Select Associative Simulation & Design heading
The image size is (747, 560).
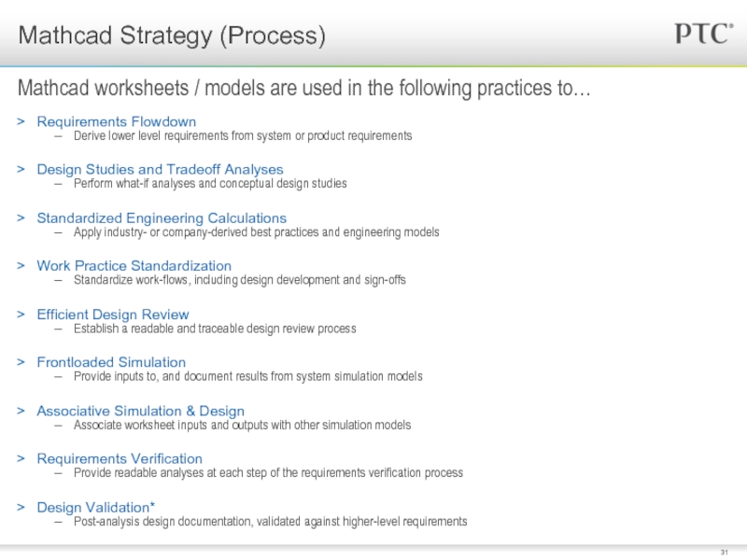[141, 411]
